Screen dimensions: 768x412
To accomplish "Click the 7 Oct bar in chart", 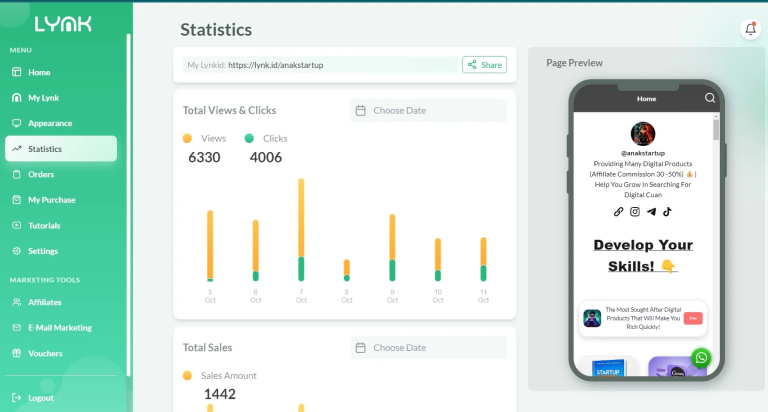I will point(301,230).
